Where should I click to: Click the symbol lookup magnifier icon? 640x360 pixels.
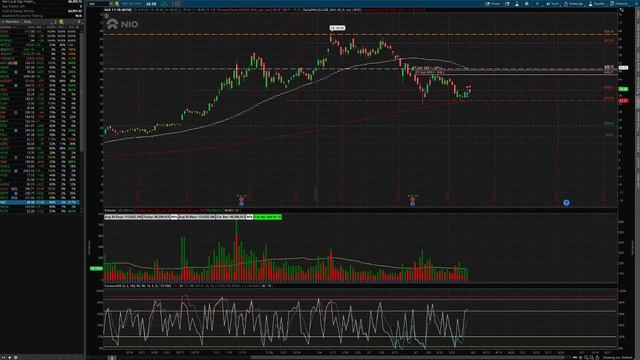(x=117, y=4)
